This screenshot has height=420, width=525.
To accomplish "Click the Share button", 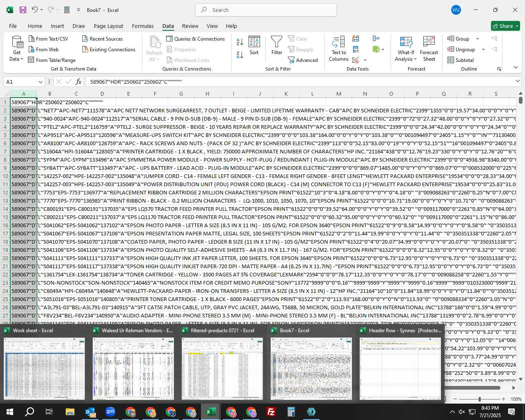I will 505,26.
